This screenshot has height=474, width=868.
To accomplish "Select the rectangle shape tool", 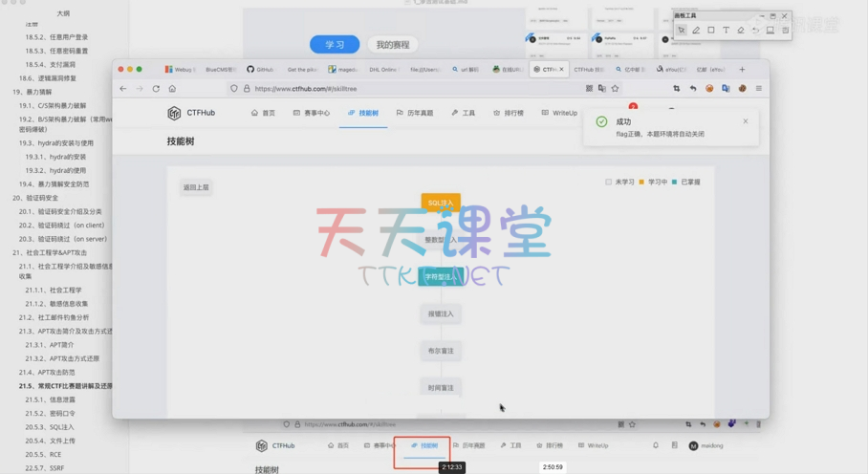I will (711, 31).
